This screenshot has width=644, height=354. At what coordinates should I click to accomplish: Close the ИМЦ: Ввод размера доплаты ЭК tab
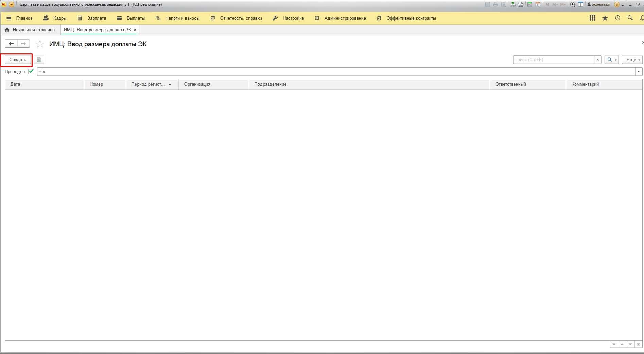135,30
